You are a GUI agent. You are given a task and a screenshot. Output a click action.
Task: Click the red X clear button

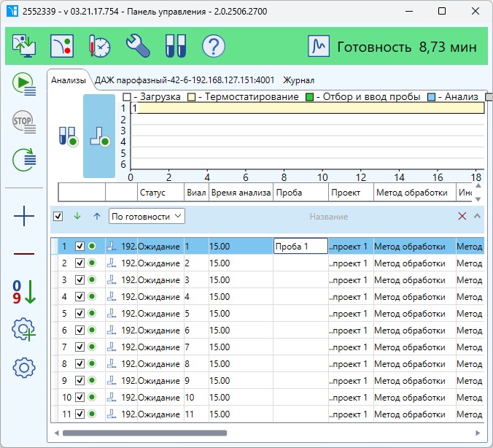point(462,216)
